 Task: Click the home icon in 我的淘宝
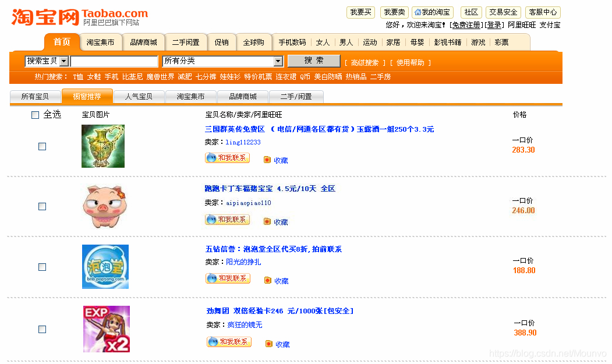pyautogui.click(x=418, y=12)
